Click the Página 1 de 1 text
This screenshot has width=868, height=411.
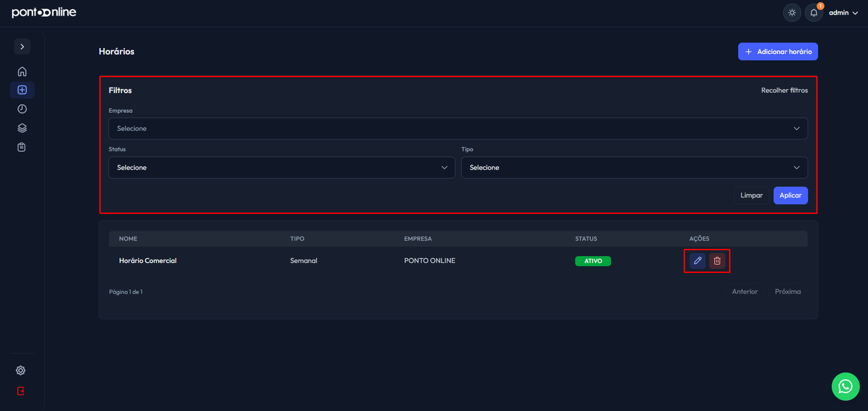[126, 292]
